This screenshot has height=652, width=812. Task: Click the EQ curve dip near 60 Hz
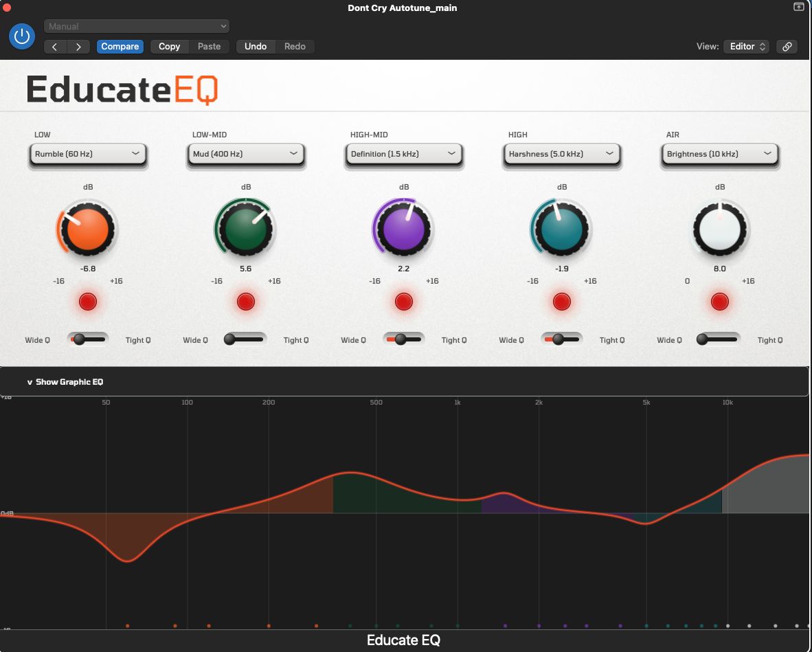click(x=127, y=561)
